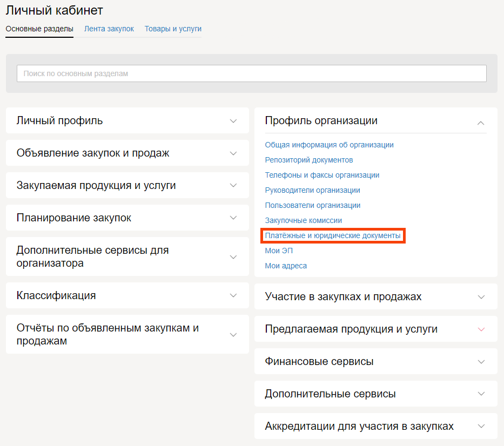Expand Закупаемая продукция и услуги section
This screenshot has width=504, height=446.
click(233, 186)
